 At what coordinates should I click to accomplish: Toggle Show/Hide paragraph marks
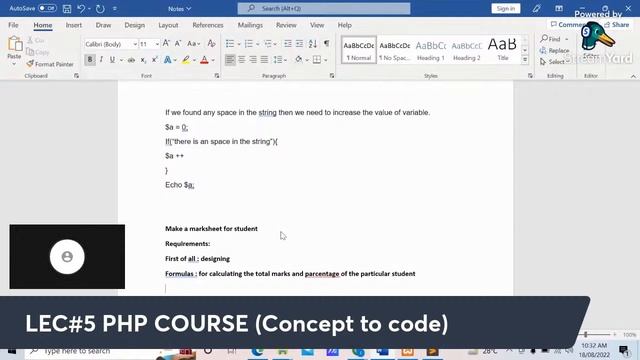[x=327, y=43]
